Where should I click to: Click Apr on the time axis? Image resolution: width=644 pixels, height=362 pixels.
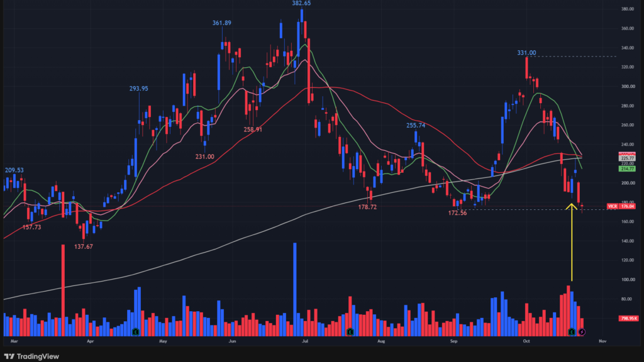pos(91,341)
